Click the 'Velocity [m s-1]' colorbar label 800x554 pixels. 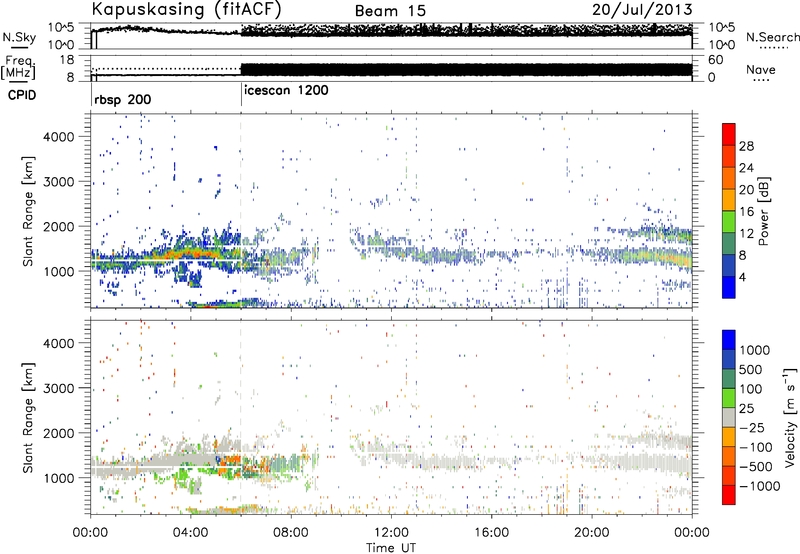[790, 417]
